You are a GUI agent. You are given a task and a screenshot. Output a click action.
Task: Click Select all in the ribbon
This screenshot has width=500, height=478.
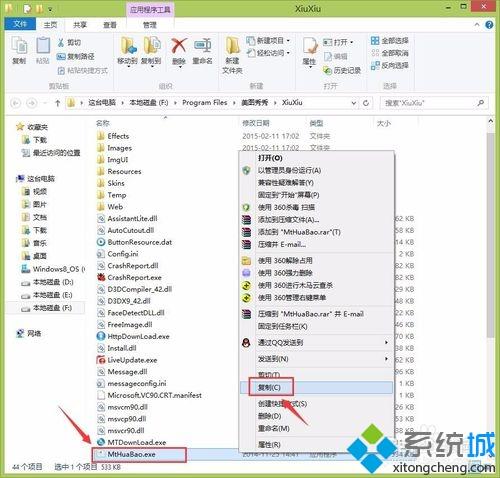390,41
